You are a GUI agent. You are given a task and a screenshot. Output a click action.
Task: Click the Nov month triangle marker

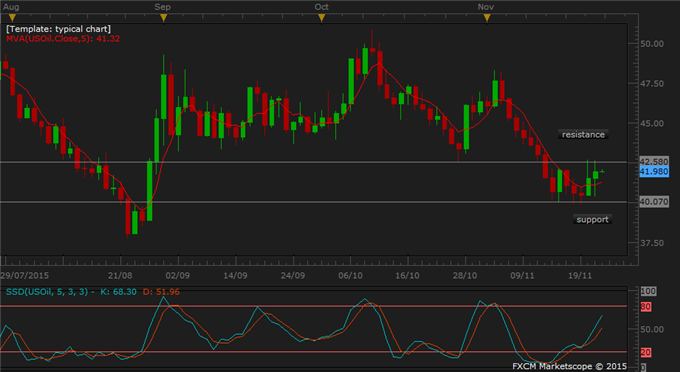tap(487, 17)
